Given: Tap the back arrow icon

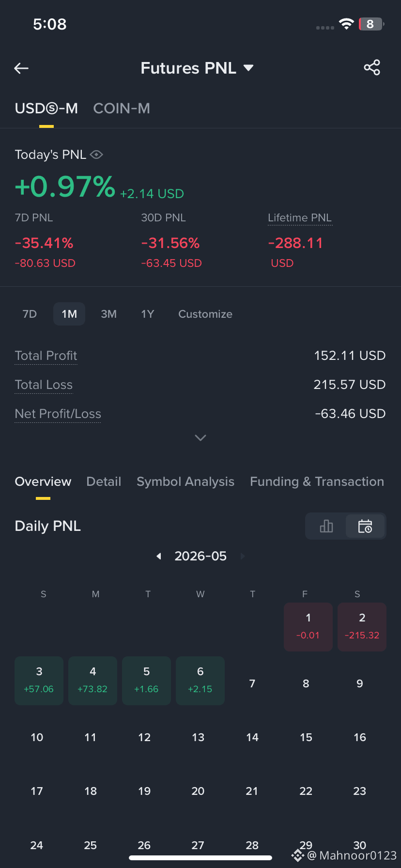Looking at the screenshot, I should 21,68.
